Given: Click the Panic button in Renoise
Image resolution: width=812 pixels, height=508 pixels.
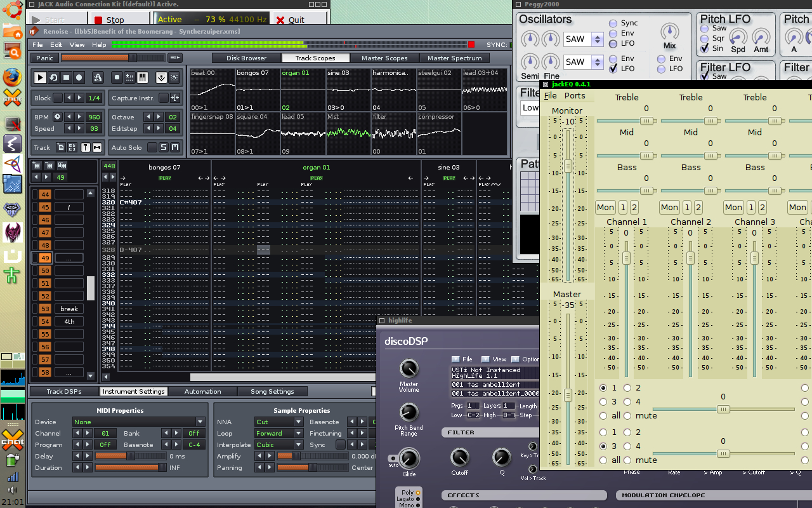Looking at the screenshot, I should tap(43, 58).
